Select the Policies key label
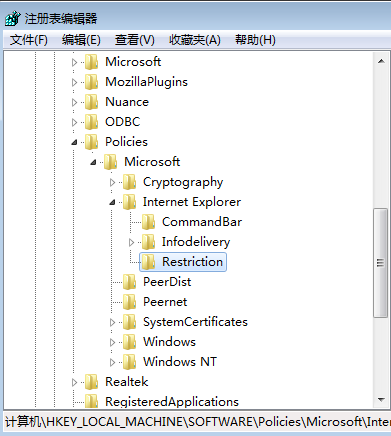This screenshot has height=436, width=391. 126,142
